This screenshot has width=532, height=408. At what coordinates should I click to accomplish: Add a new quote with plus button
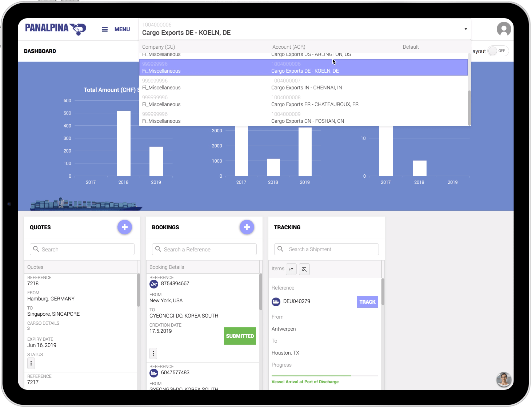[125, 227]
